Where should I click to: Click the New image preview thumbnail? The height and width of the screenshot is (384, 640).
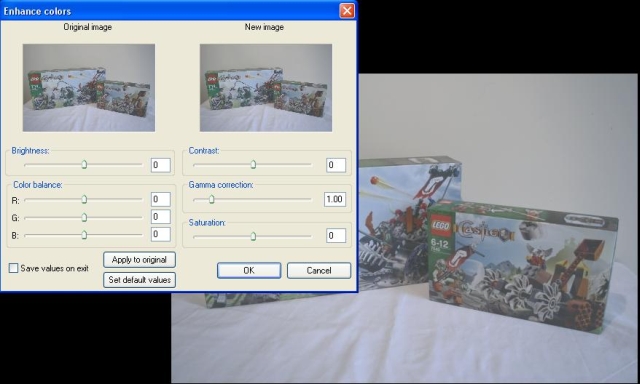point(266,88)
